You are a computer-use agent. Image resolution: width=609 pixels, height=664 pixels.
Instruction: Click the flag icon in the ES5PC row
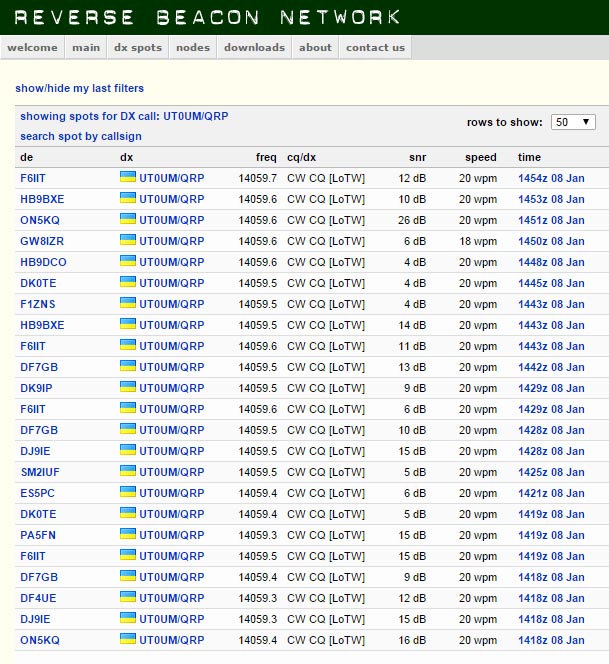(127, 492)
